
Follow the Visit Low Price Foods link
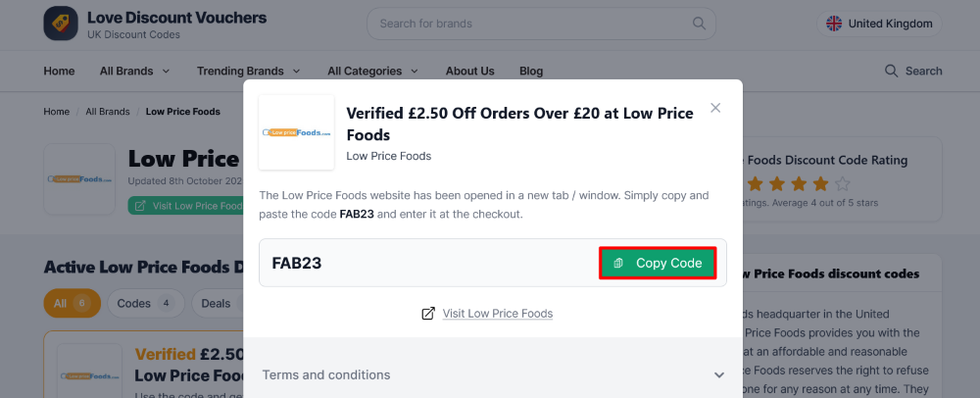497,314
